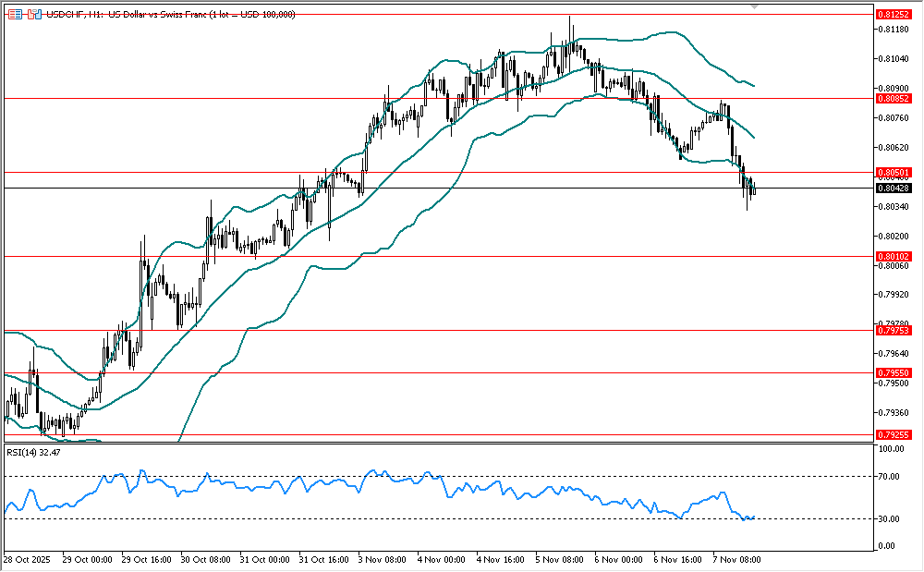This screenshot has height=572, width=924.
Task: Click the 0.80428 current price label
Action: pyautogui.click(x=893, y=189)
